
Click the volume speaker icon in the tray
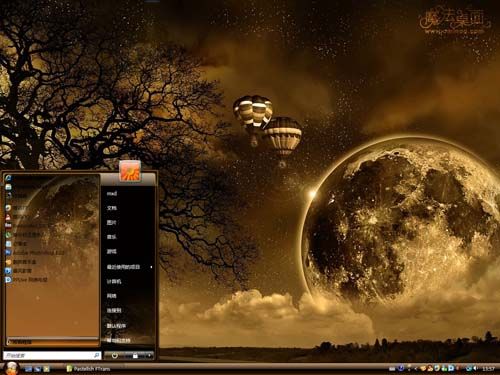point(475,368)
